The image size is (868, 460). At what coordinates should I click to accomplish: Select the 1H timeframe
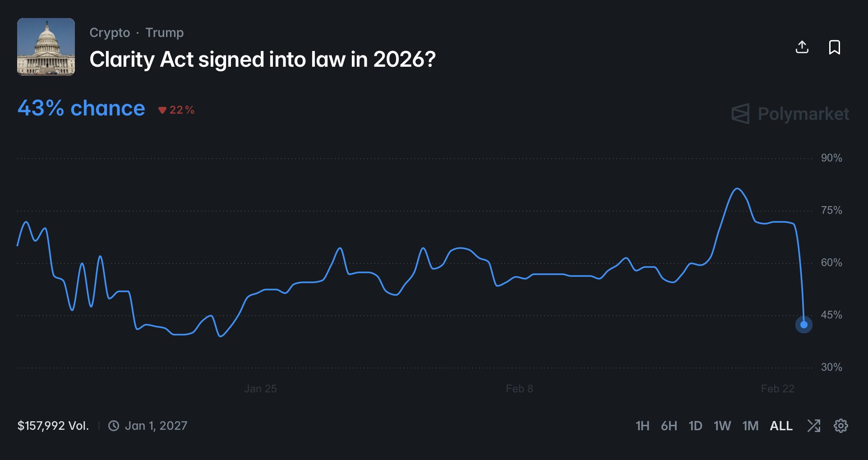pyautogui.click(x=642, y=425)
